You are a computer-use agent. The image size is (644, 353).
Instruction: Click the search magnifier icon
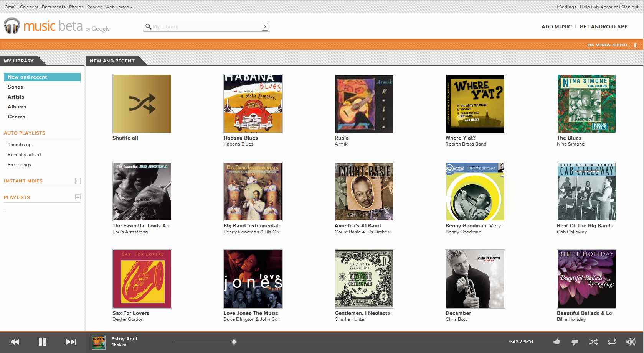click(x=148, y=26)
